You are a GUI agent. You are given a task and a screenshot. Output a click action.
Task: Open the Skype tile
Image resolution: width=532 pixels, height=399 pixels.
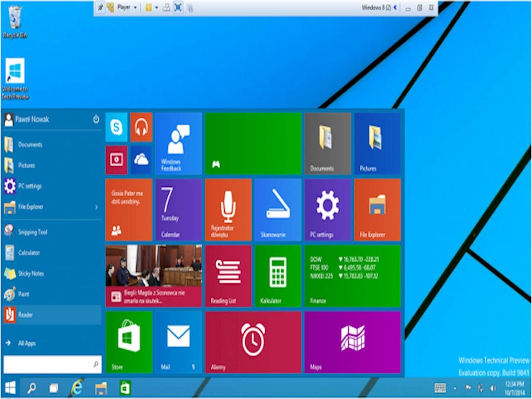116,127
